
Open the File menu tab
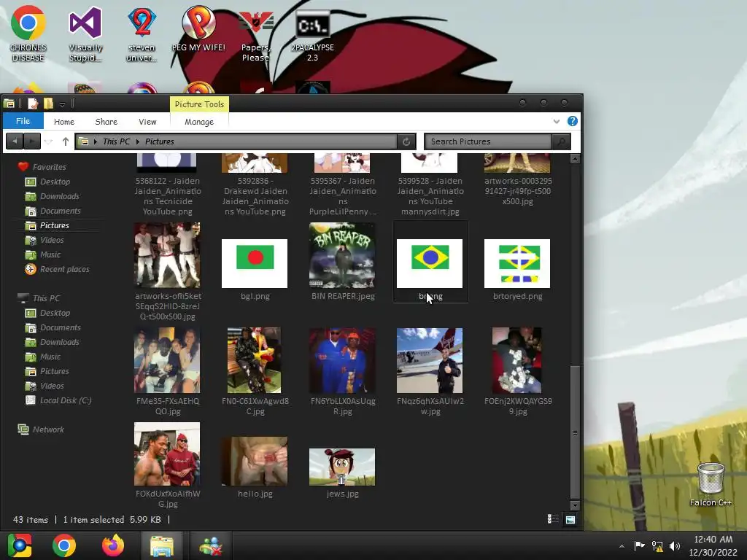tap(23, 121)
